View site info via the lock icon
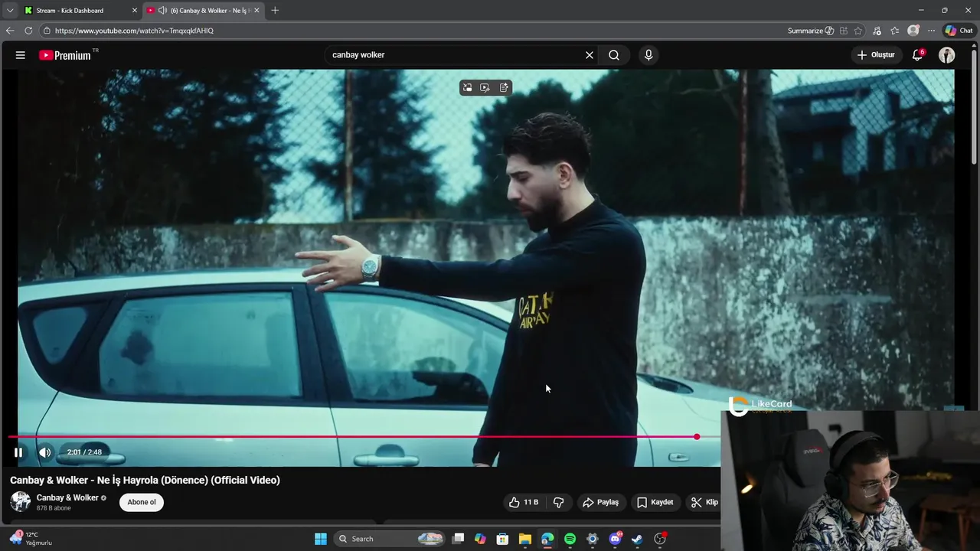Viewport: 980px width, 551px height. pos(47,31)
